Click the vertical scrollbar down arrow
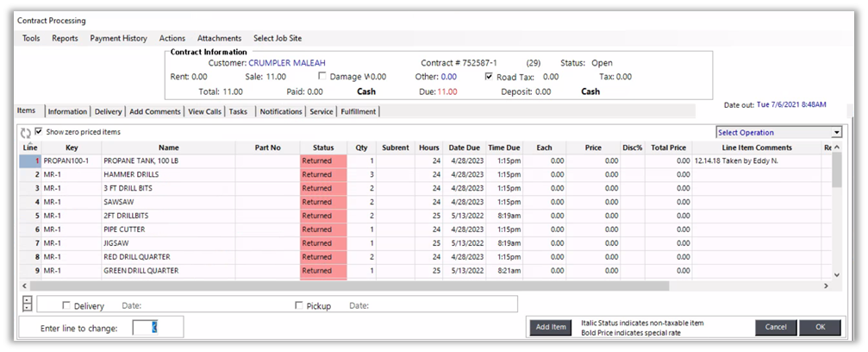The image size is (868, 352). point(836,274)
